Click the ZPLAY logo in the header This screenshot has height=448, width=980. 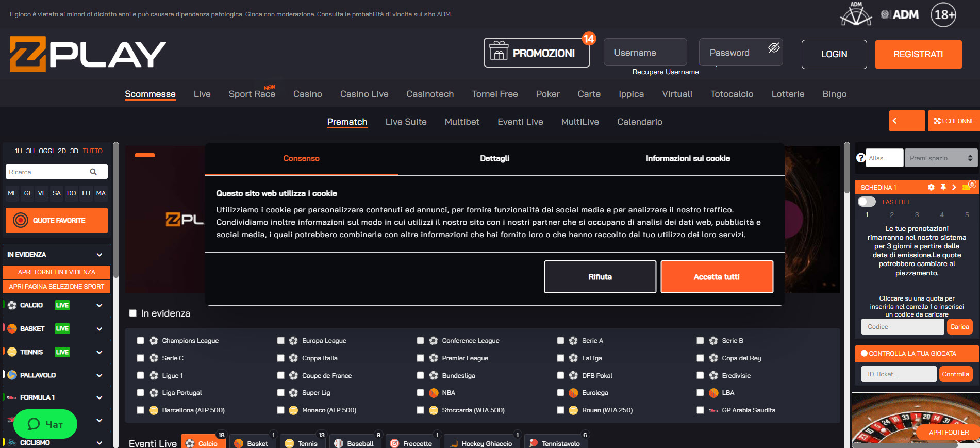88,54
